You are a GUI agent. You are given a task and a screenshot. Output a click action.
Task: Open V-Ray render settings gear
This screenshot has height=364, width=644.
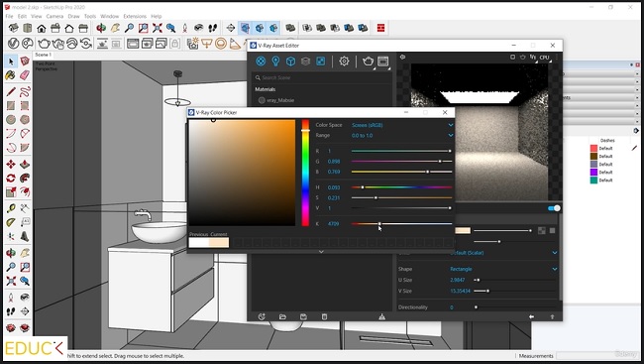click(x=344, y=61)
